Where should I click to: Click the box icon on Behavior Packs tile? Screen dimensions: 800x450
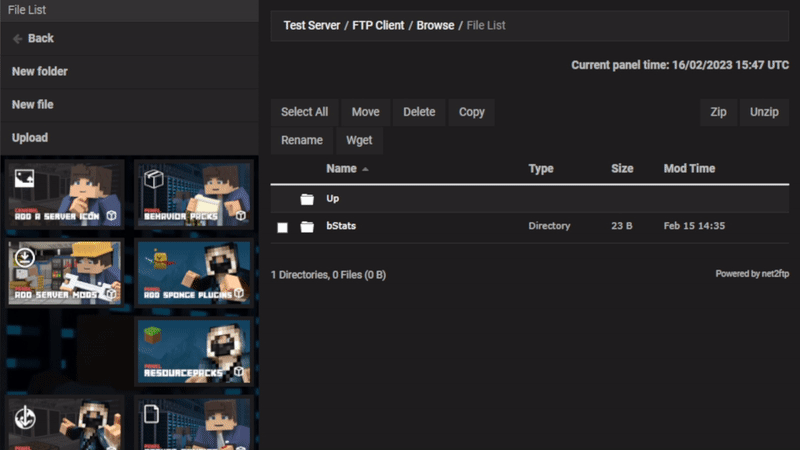click(x=153, y=178)
